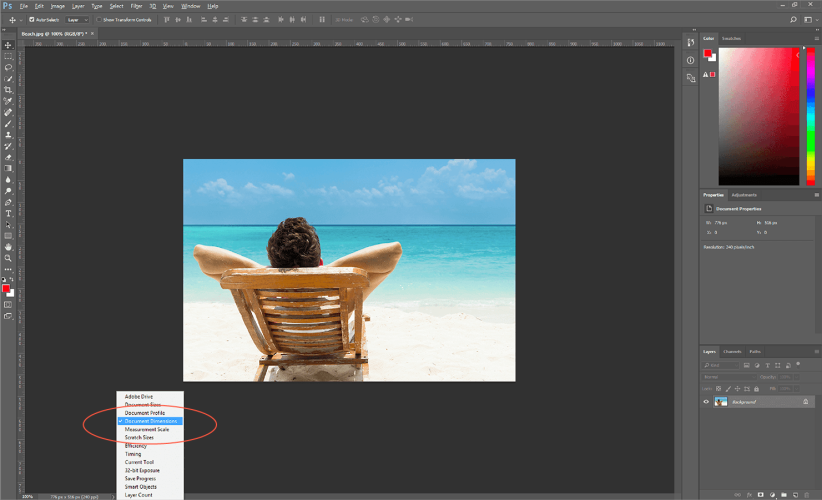
Task: Create a new layer icon
Action: point(795,494)
